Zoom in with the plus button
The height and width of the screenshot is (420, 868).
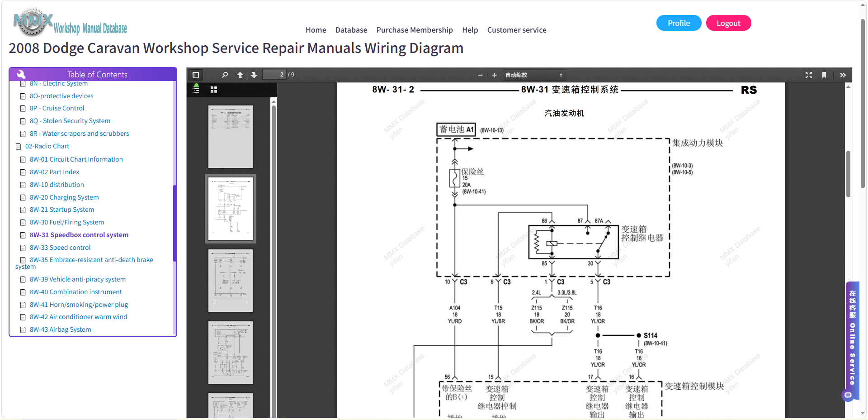click(494, 75)
